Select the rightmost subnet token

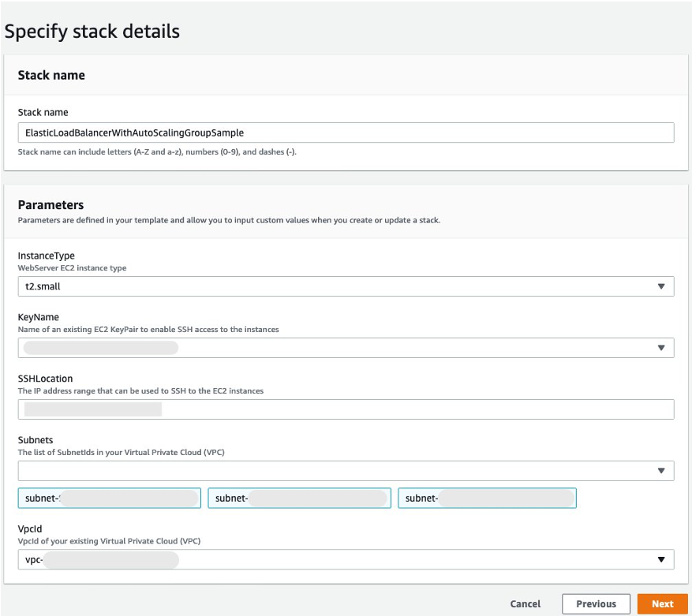tap(488, 498)
